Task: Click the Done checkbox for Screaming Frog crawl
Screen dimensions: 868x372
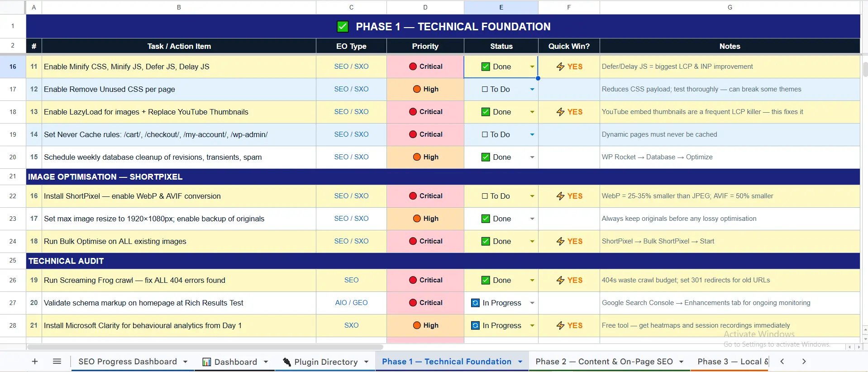Action: click(486, 280)
